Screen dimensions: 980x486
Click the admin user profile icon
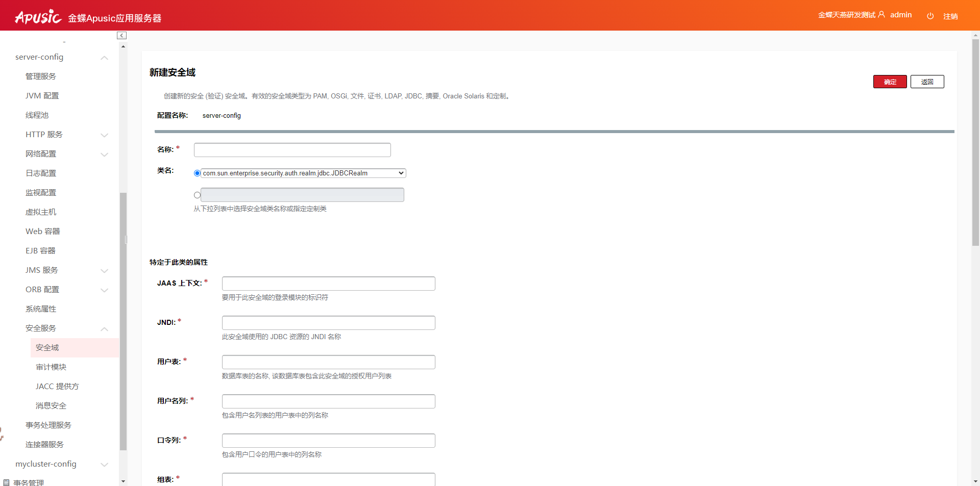881,15
